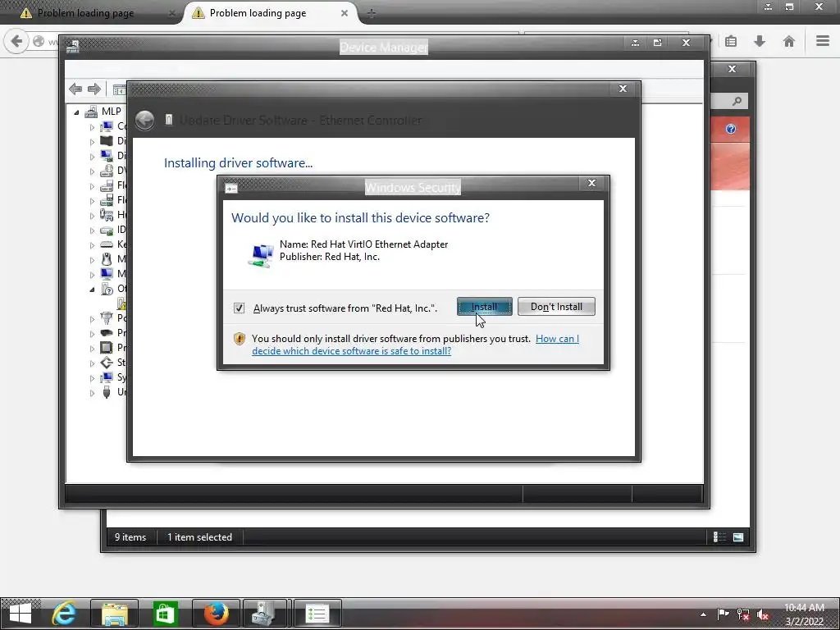Show hidden tray icons arrow
Screen dimensions: 840x630
tap(703, 615)
